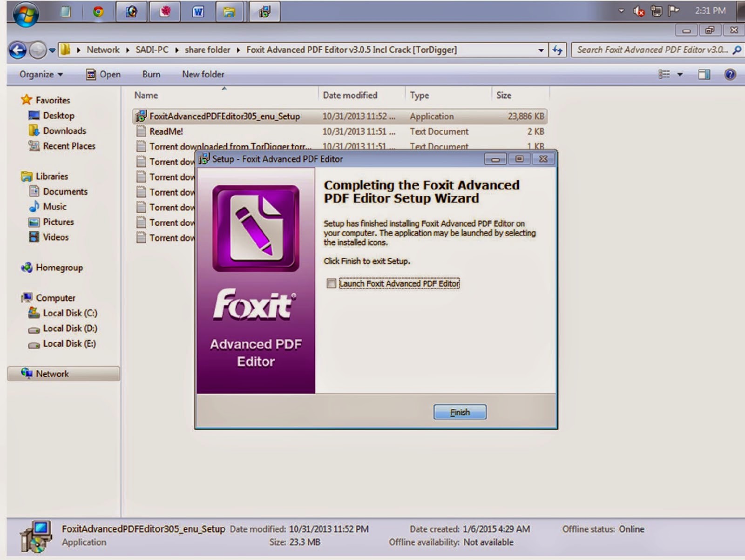This screenshot has height=560, width=745.
Task: Open Explorer help icon
Action: coord(730,74)
